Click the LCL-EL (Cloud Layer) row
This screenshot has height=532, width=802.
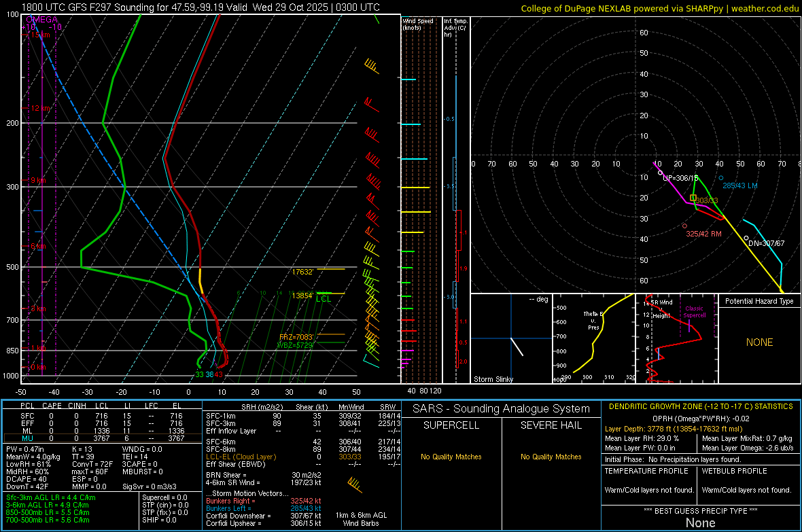pos(303,457)
